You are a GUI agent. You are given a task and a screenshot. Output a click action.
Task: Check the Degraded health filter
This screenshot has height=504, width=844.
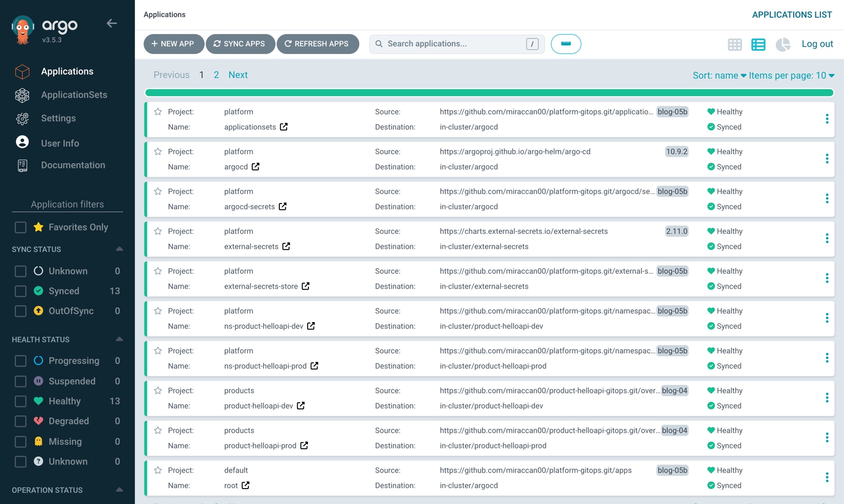coord(21,421)
